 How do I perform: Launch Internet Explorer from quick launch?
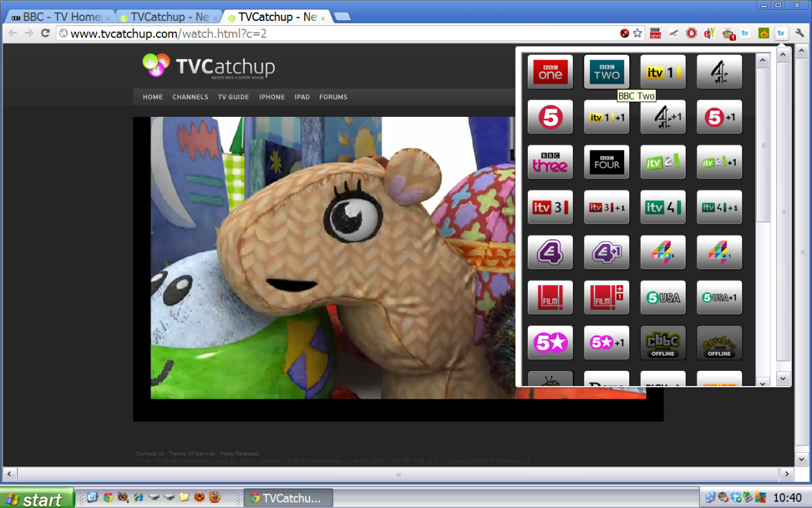pyautogui.click(x=139, y=497)
